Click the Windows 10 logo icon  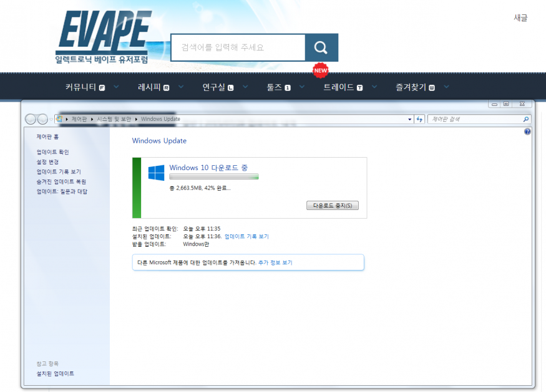pyautogui.click(x=157, y=173)
